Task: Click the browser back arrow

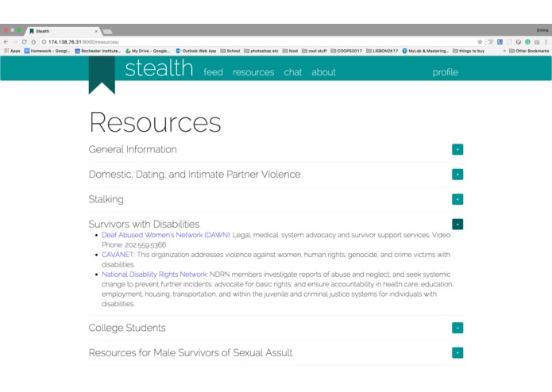Action: (6, 42)
